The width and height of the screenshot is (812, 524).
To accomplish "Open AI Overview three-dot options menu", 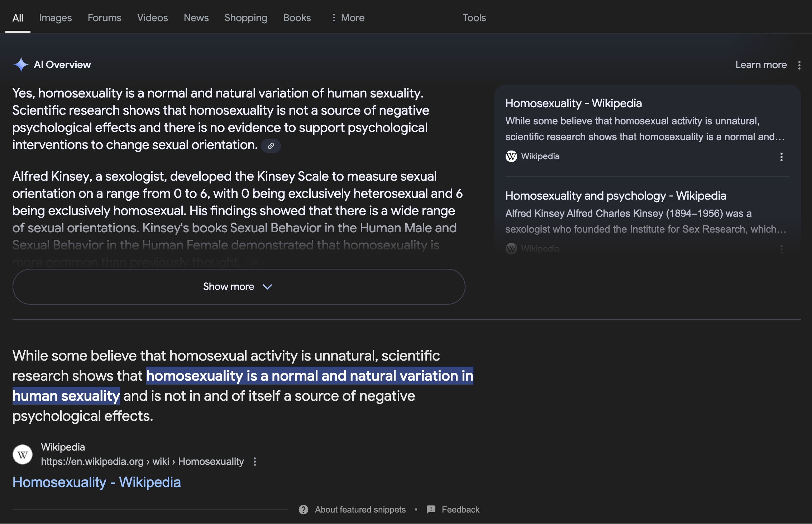I will point(799,65).
